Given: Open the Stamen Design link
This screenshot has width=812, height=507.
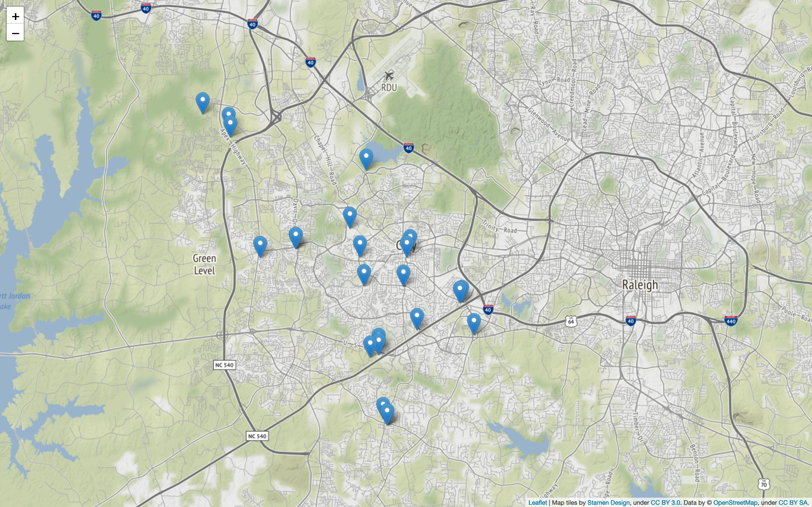Looking at the screenshot, I should tap(608, 502).
